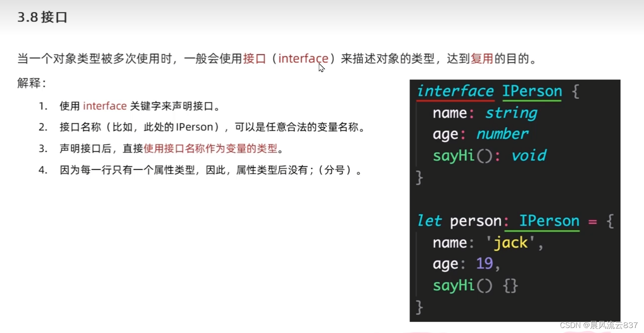Click list item 2 mentioning IPerson naming
This screenshot has height=333, width=644.
coord(202,127)
